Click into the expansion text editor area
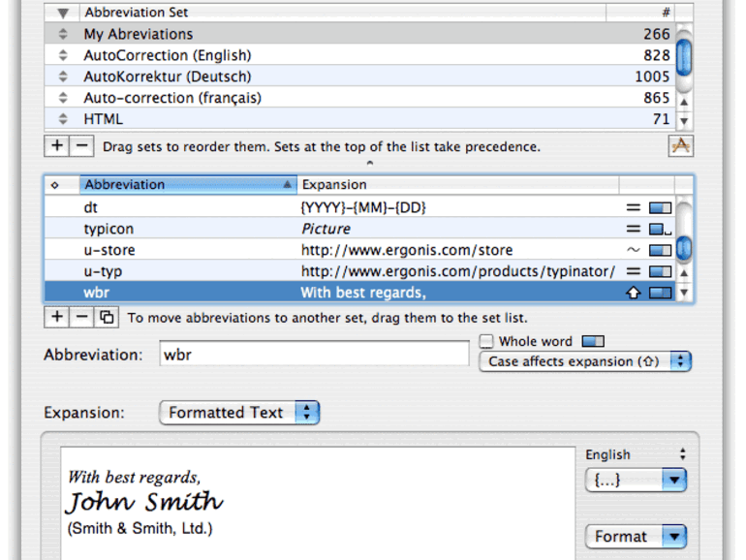This screenshot has height=560, width=746. pos(318,504)
